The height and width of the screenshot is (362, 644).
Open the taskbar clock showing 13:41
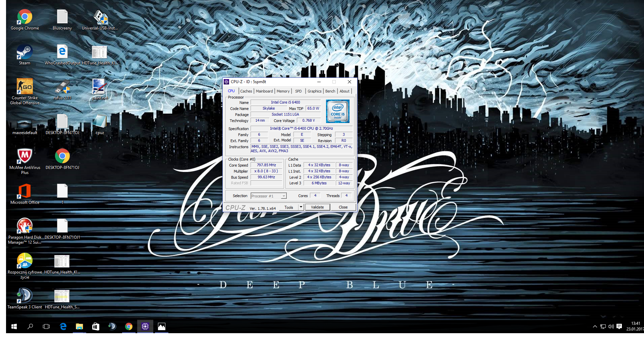point(635,326)
